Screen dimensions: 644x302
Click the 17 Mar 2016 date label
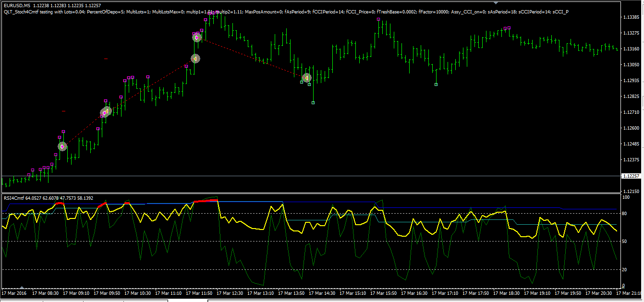[13, 293]
